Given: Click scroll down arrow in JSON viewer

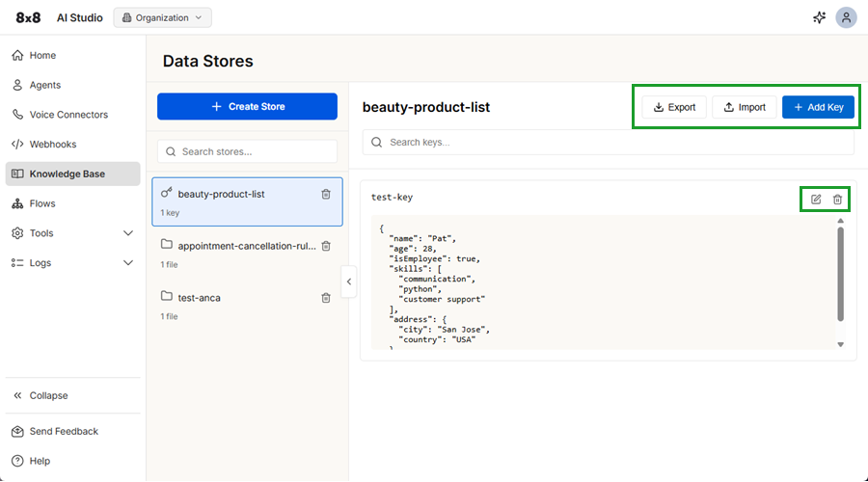Looking at the screenshot, I should pyautogui.click(x=840, y=344).
